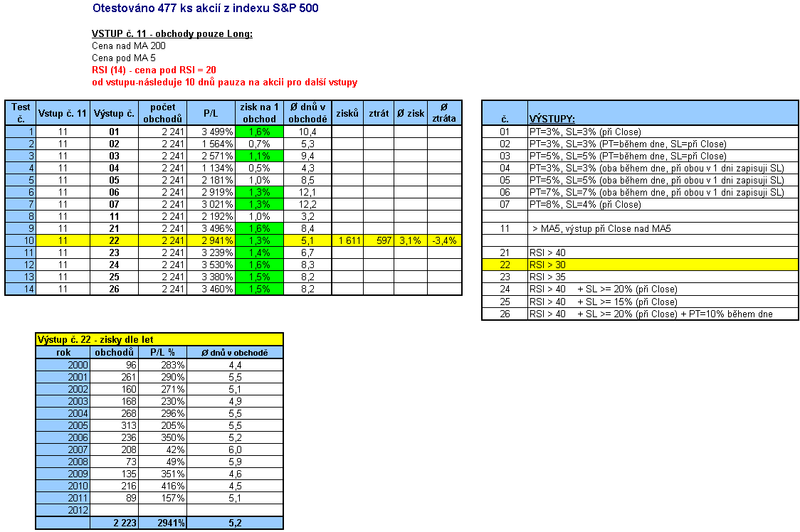Click the 'Ø dnů v obchodě' header in main table
This screenshot has height=532, width=800.
coord(307,112)
